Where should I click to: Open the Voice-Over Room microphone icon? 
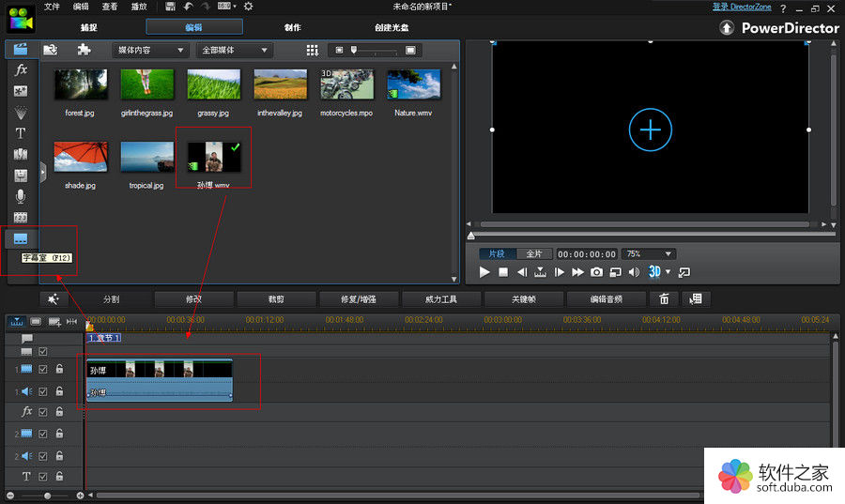(x=21, y=196)
